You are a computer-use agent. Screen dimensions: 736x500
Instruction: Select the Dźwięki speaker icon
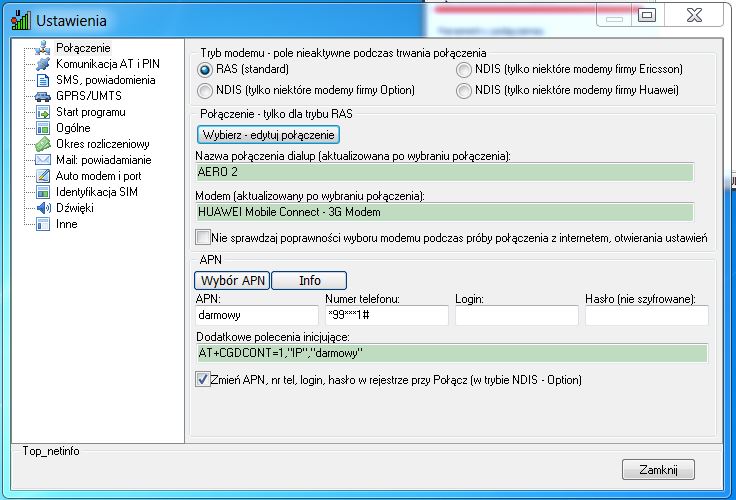(43, 208)
